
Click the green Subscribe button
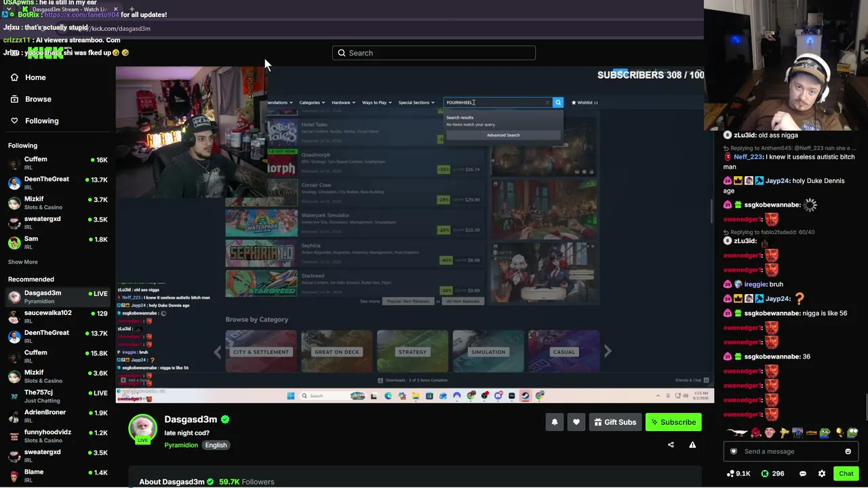pyautogui.click(x=673, y=422)
